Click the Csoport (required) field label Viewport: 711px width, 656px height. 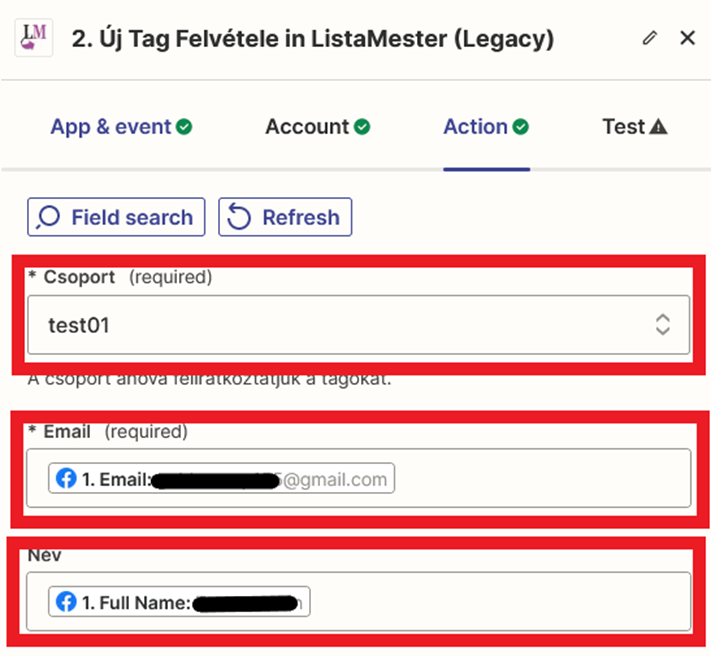(121, 277)
